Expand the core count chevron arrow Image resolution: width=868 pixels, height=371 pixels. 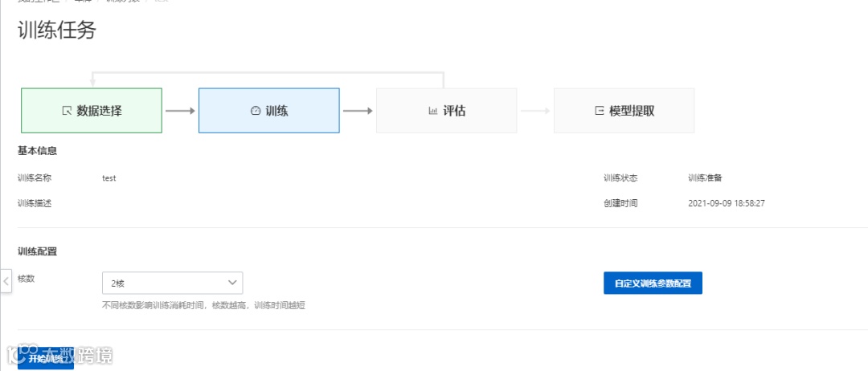[x=232, y=283]
